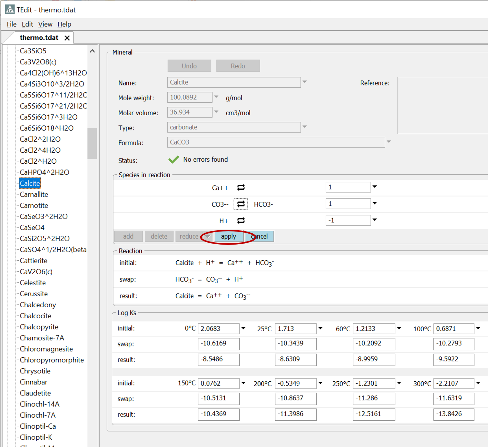Open the Name field dropdown arrow
Screen dimensions: 488x448
coord(305,82)
